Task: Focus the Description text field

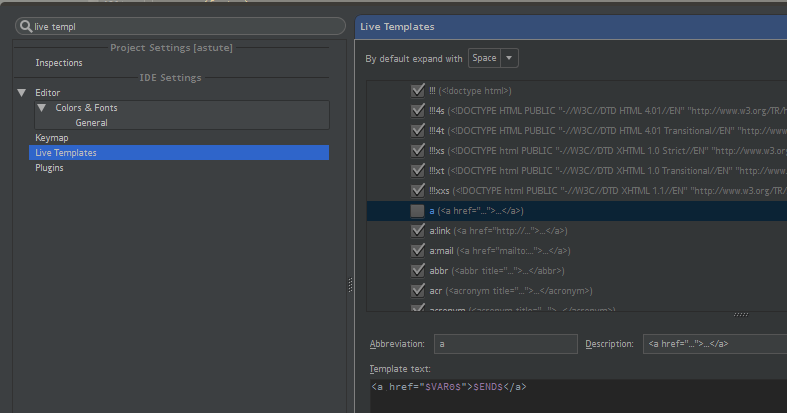Action: click(x=714, y=344)
